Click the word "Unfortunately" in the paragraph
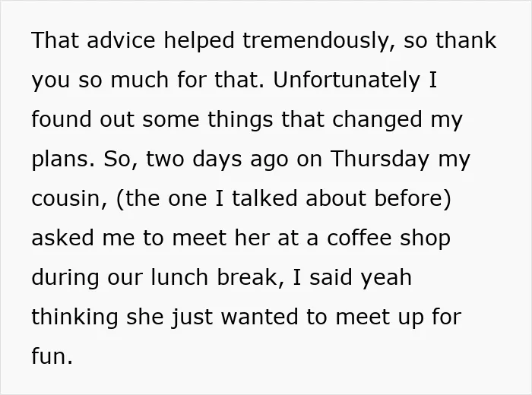Viewport: 532px width, 395px height. [x=346, y=80]
